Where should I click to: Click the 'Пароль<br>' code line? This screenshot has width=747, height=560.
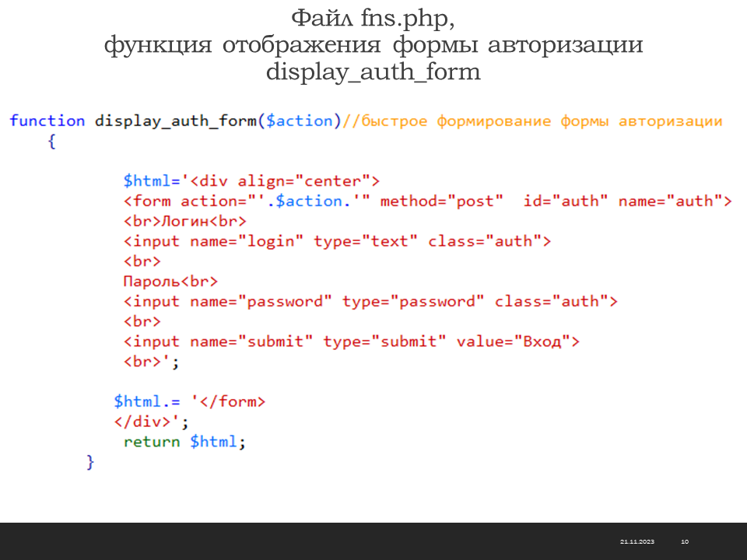coord(170,281)
